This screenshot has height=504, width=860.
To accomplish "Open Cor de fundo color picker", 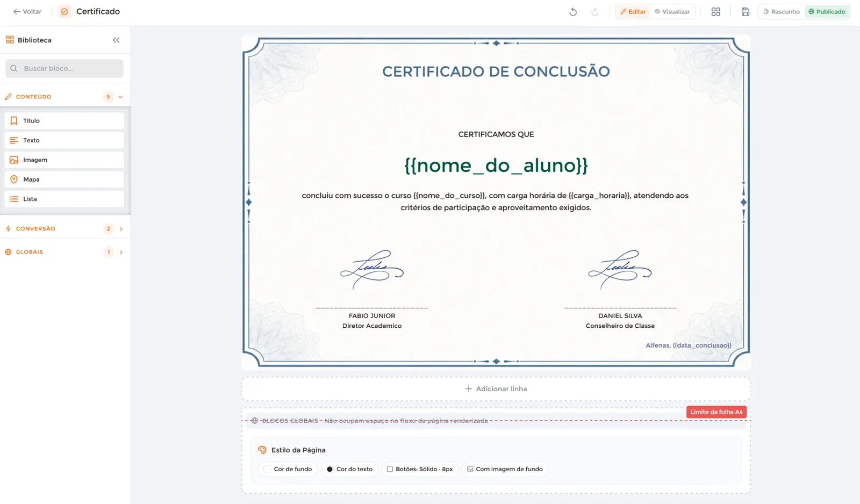I will [x=288, y=469].
